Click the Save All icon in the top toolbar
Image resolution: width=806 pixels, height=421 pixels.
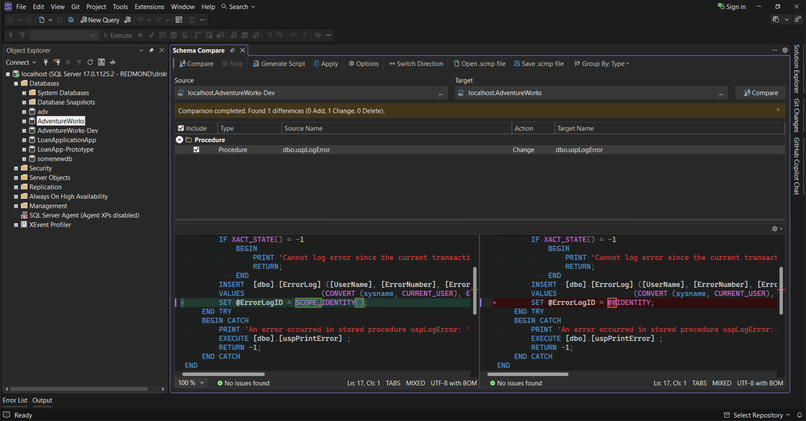70,20
